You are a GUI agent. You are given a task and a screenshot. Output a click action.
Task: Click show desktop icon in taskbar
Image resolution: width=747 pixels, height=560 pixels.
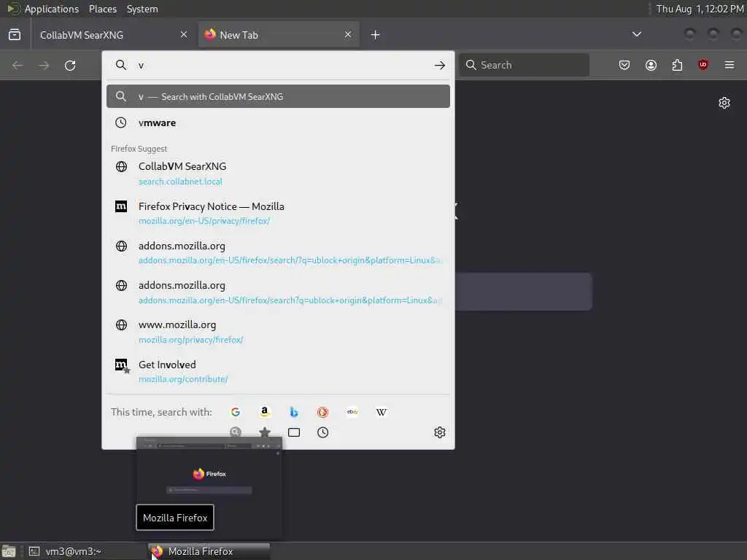click(x=9, y=552)
